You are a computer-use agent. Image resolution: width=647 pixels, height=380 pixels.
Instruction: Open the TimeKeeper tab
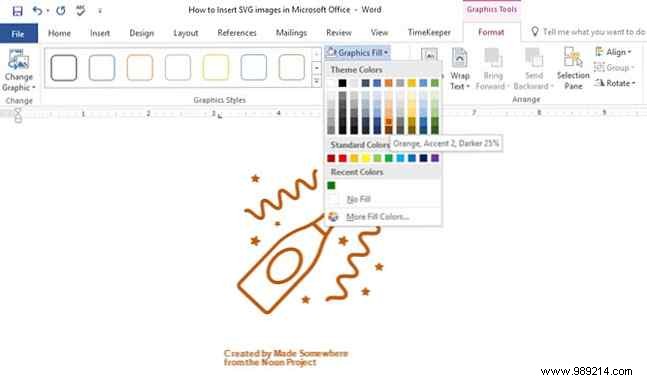click(x=429, y=33)
